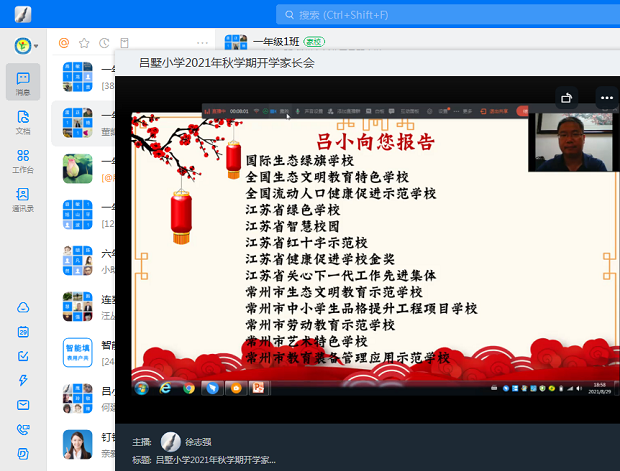Open the mail envelope sidebar icon
Viewport: 620px width, 471px height.
point(23,404)
